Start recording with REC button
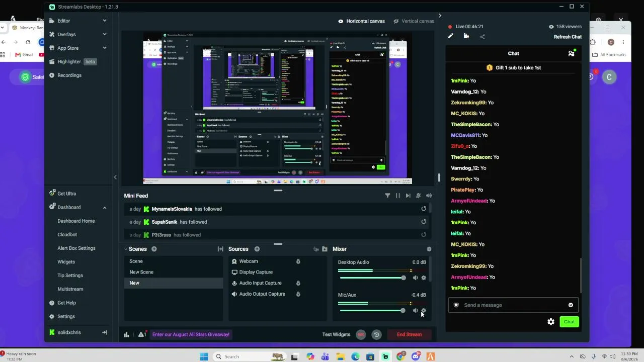The image size is (644, 362). [361, 334]
